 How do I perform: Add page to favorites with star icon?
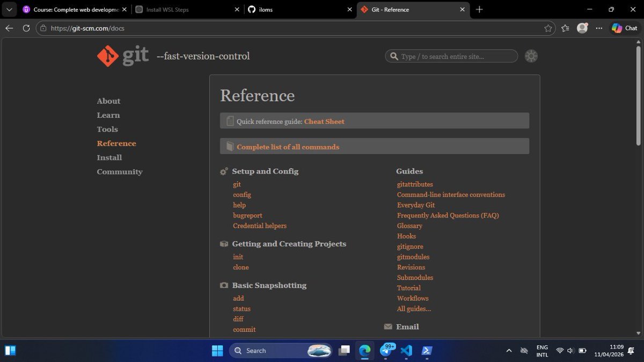[x=548, y=28]
